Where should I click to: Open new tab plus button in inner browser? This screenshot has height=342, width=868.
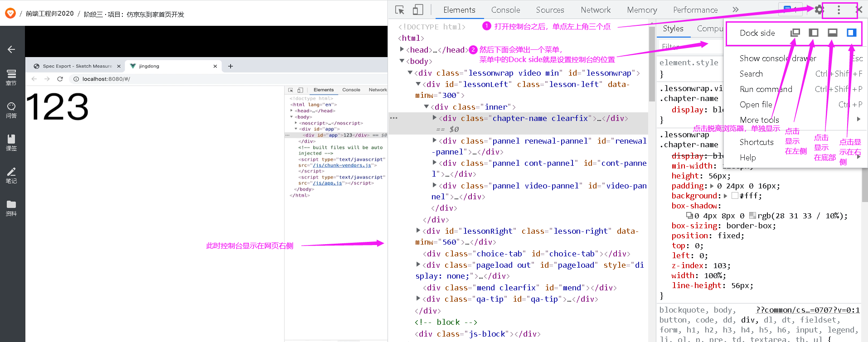point(230,66)
